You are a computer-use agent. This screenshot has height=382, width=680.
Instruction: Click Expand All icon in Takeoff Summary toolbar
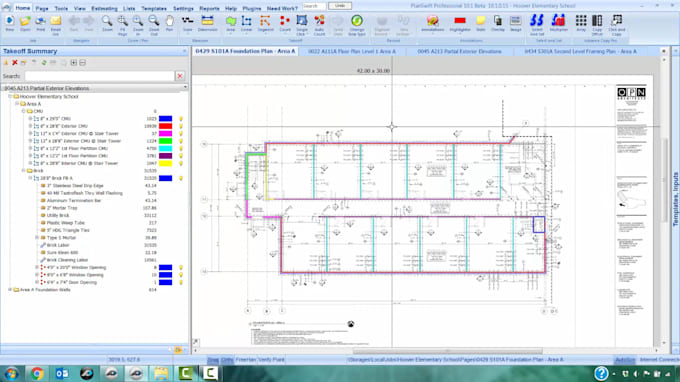(74, 62)
